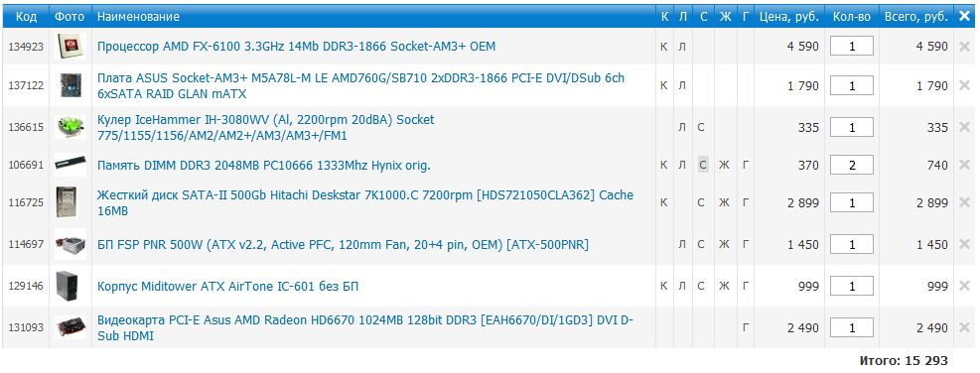980x373 pixels.
Task: Delete the AirTone IC-601 case row
Action: (x=964, y=286)
